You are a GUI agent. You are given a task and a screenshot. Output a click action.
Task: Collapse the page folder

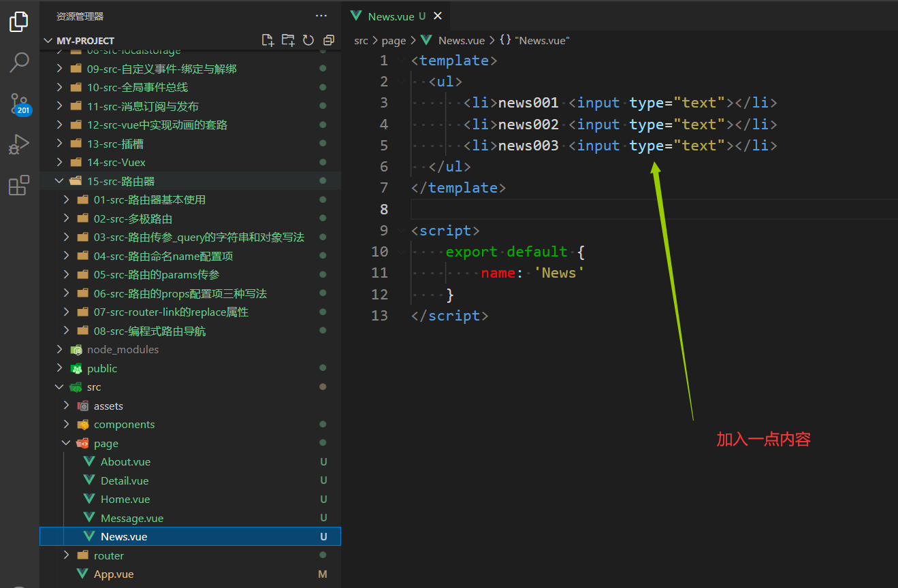(x=191, y=443)
